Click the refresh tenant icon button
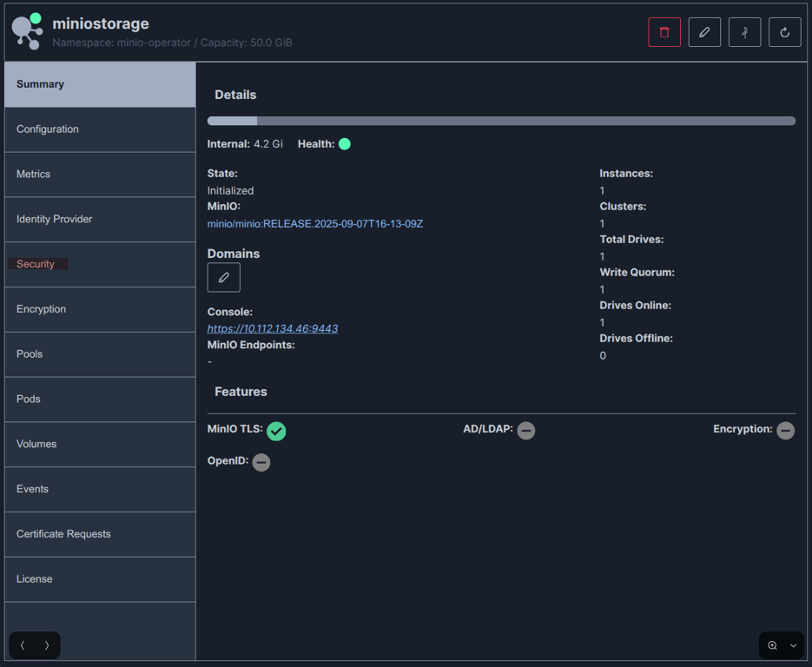Viewport: 812px width, 667px height. 784,32
